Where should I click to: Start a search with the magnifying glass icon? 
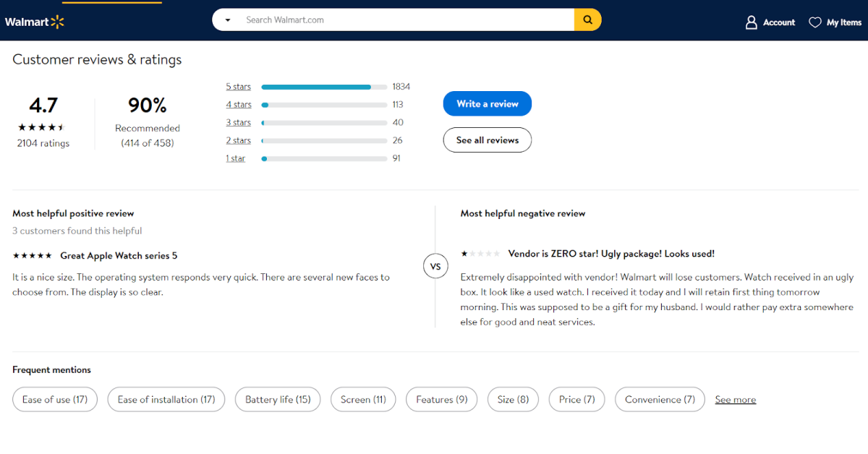point(587,20)
